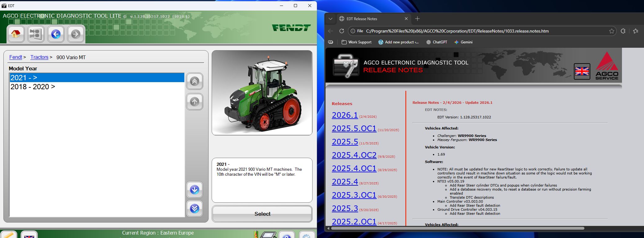Click the AGCO Service logo
The width and height of the screenshot is (644, 238).
pos(607,66)
